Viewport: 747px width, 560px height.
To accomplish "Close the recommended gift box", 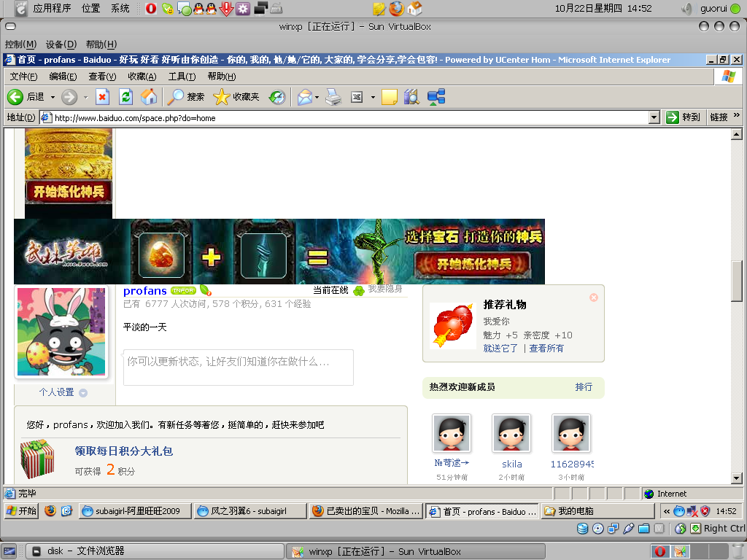I will click(x=594, y=297).
